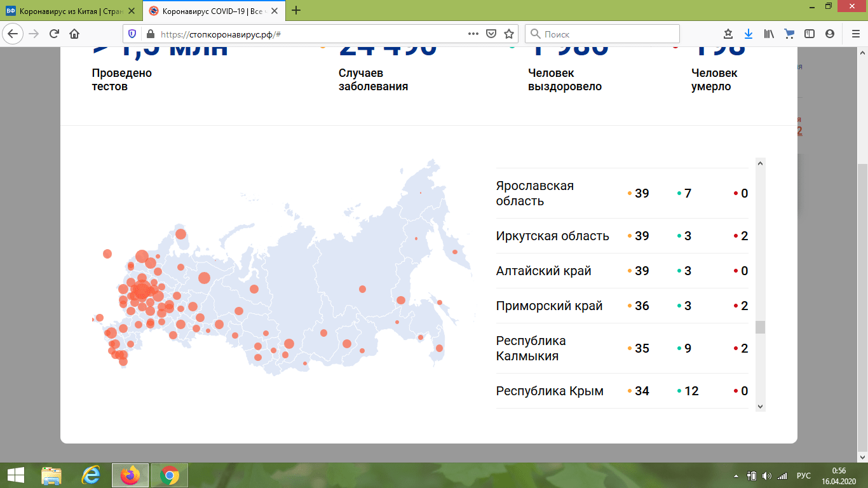Toggle the Firefox sidebar view

click(x=810, y=34)
